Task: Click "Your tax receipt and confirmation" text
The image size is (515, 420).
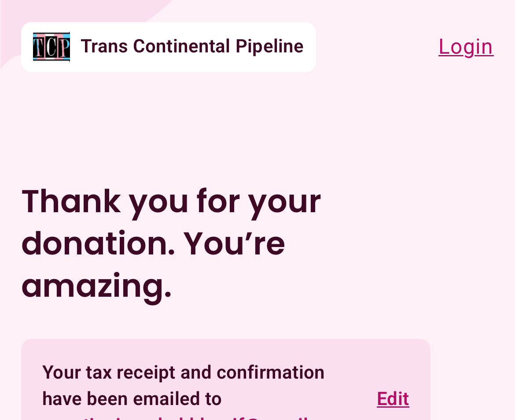Action: (183, 372)
